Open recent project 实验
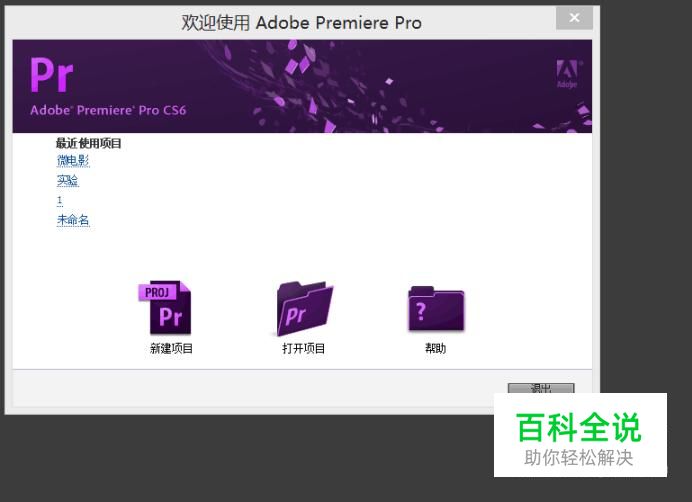The width and height of the screenshot is (692, 502). point(68,180)
